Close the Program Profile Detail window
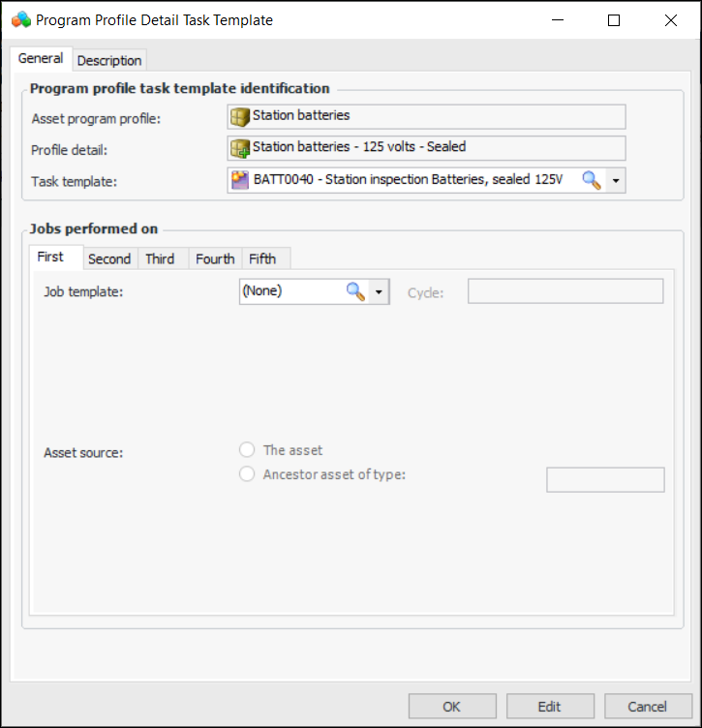The width and height of the screenshot is (702, 728). [670, 20]
